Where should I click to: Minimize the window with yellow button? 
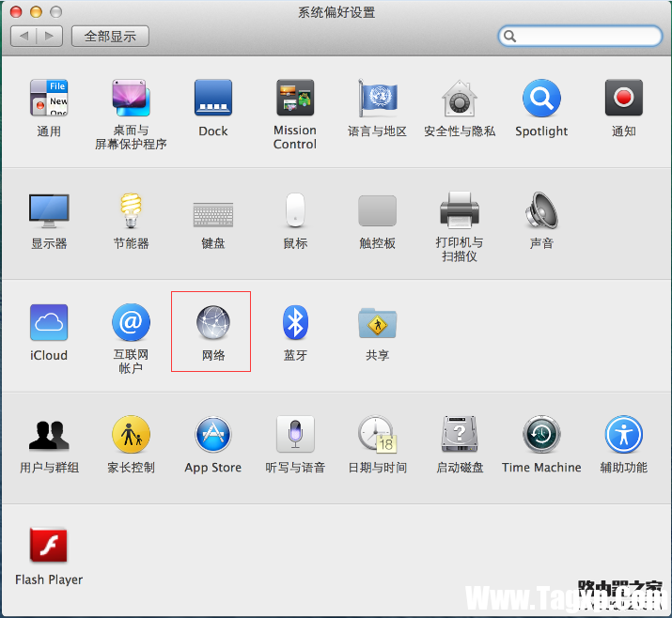click(x=36, y=12)
